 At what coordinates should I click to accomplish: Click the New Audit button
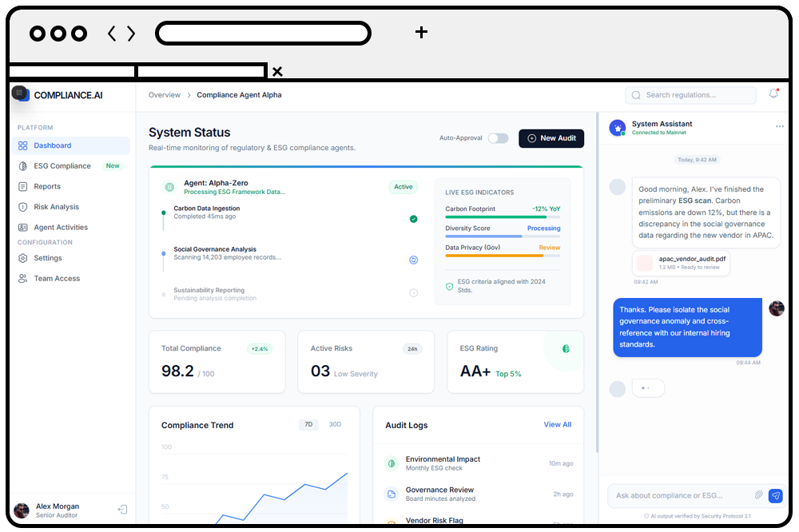[551, 138]
